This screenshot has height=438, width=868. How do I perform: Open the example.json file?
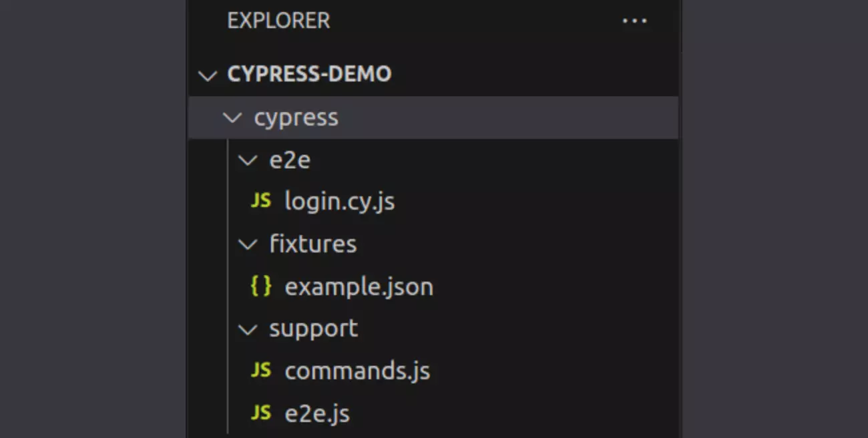pos(359,286)
